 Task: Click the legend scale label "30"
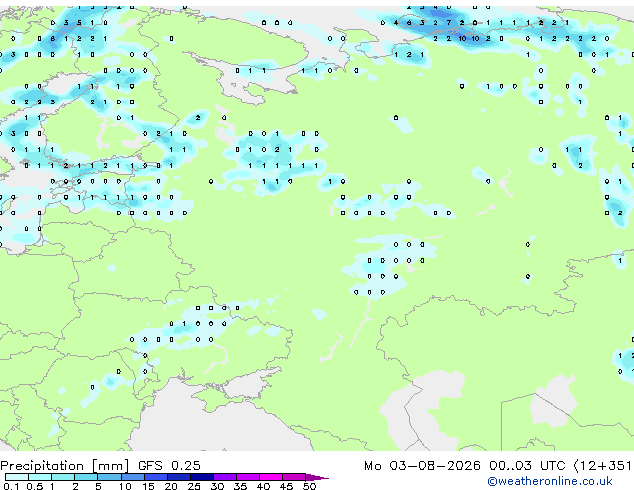[217, 486]
